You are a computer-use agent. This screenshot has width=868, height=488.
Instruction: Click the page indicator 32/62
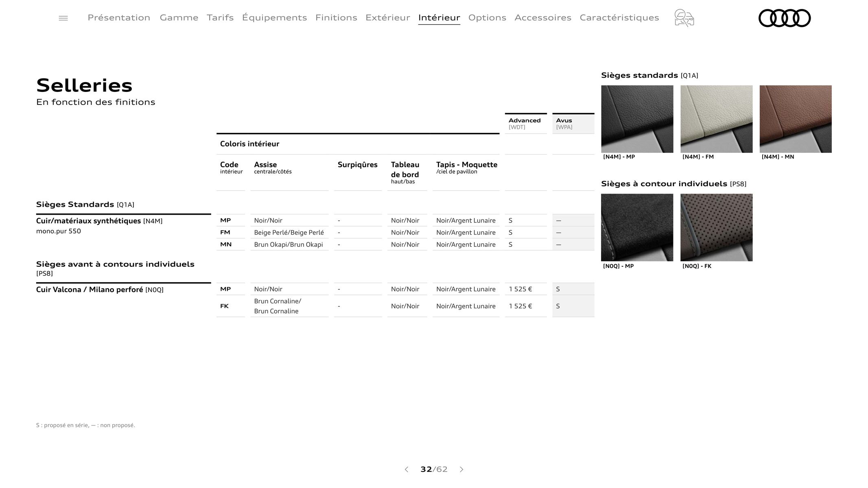(434, 469)
